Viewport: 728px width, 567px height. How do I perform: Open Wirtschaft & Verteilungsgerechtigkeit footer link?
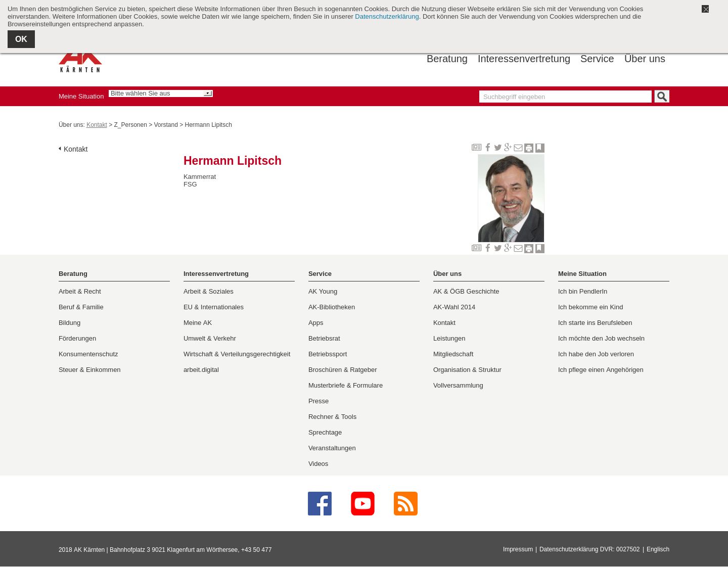[x=237, y=354]
